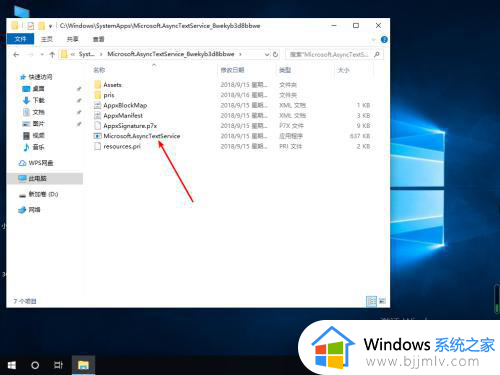Viewport: 500px width, 375px height.
Task: Select the Microsoft.AsyncTextService application icon
Action: 97,136
